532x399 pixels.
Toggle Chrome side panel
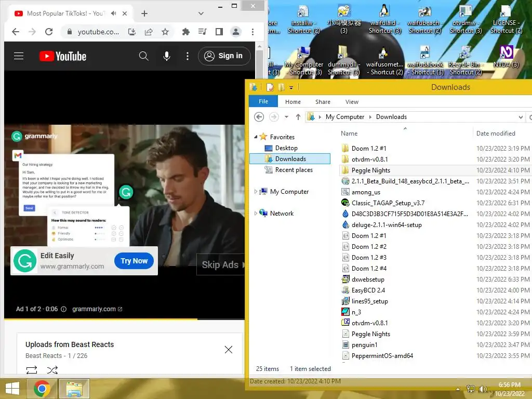[x=219, y=32]
